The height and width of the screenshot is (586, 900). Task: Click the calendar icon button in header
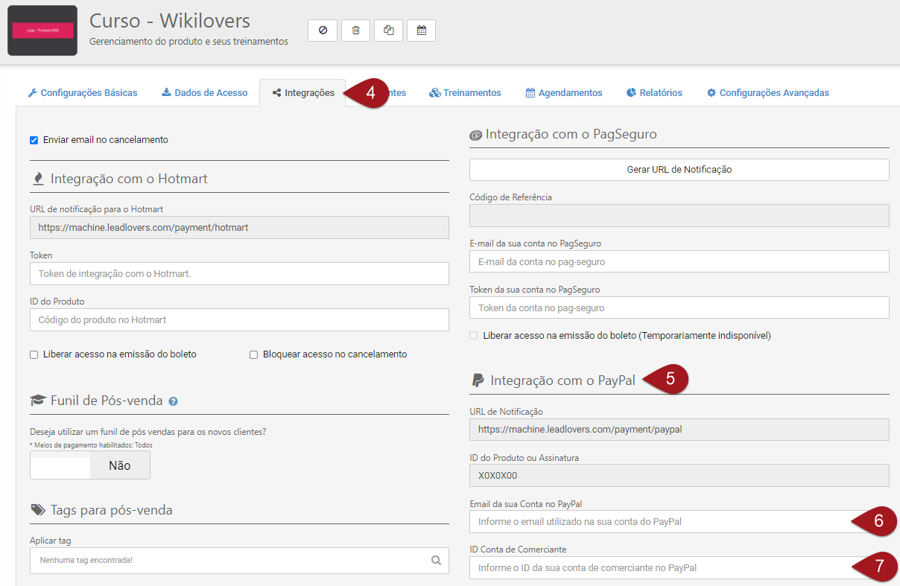coord(421,30)
